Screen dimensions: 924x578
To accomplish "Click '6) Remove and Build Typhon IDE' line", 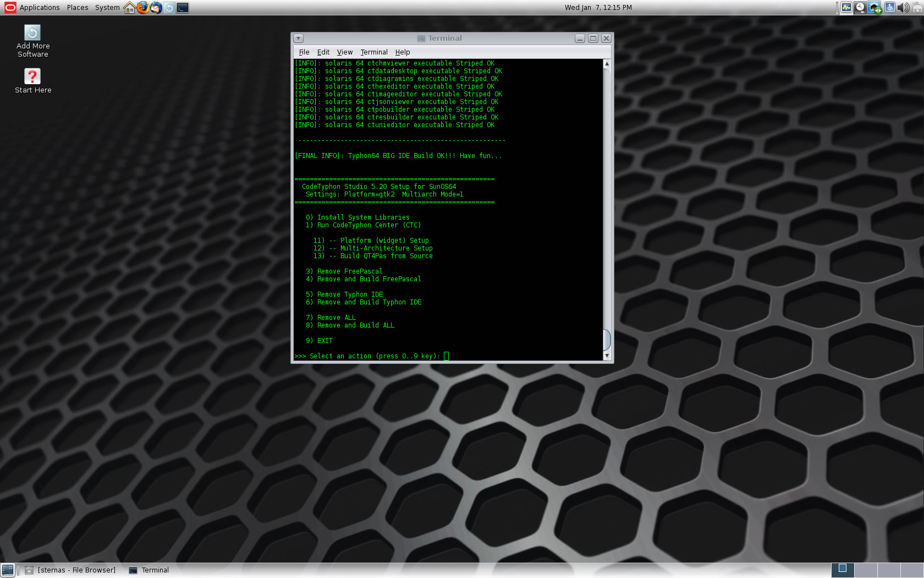I will [x=364, y=302].
